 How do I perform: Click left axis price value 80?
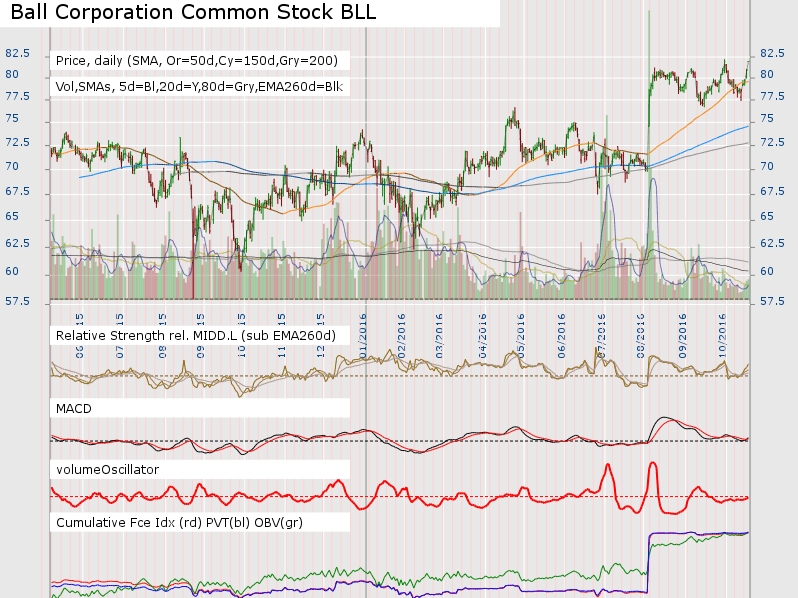pyautogui.click(x=12, y=74)
